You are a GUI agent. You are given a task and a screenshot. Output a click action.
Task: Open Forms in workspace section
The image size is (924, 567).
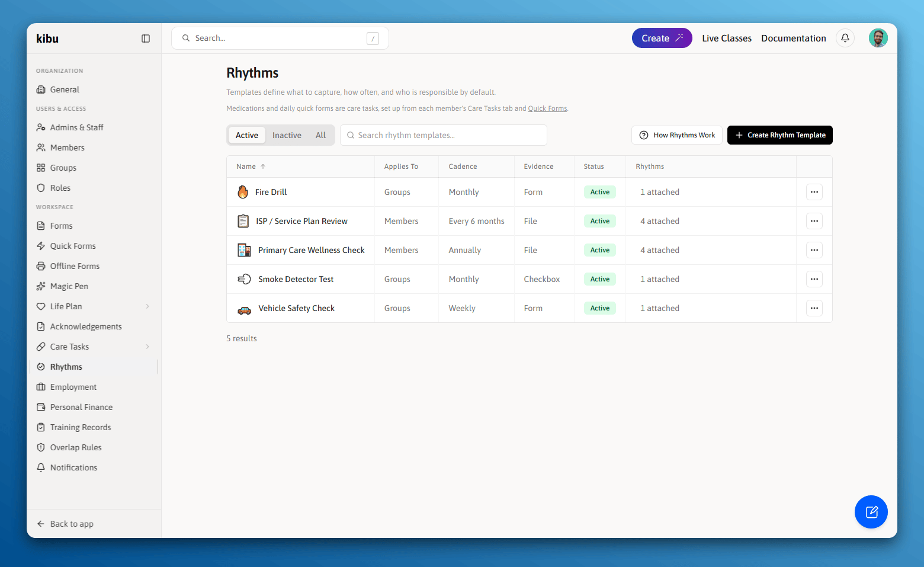click(95, 226)
